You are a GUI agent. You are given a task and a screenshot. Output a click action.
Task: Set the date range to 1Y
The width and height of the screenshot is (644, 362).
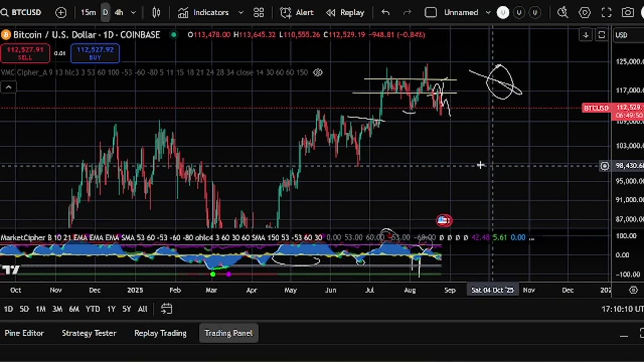coord(111,309)
